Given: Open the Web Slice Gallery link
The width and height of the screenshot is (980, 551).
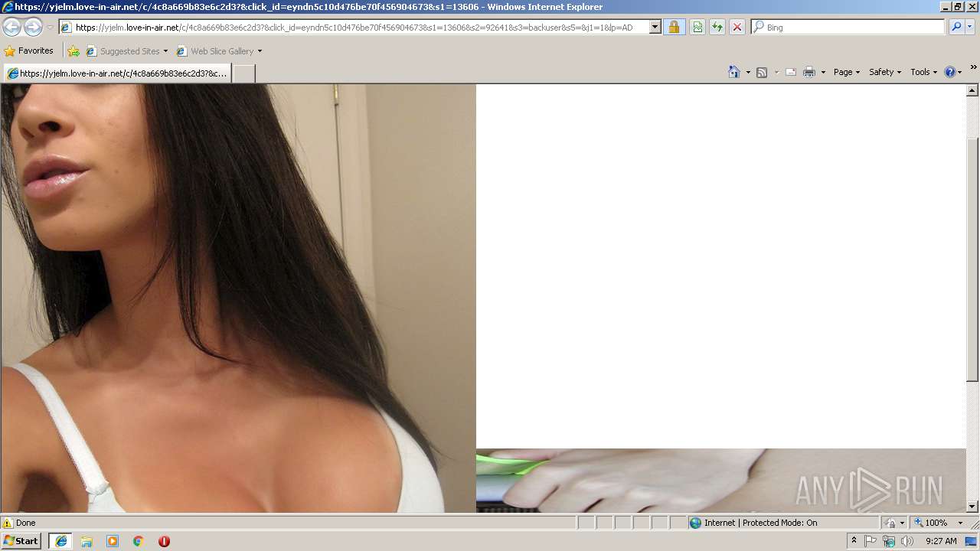Looking at the screenshot, I should [x=215, y=51].
